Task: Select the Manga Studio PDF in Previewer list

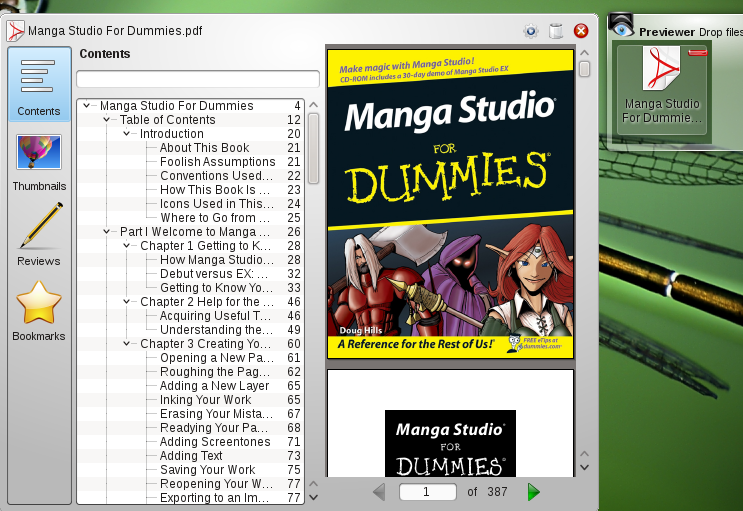Action: (661, 91)
